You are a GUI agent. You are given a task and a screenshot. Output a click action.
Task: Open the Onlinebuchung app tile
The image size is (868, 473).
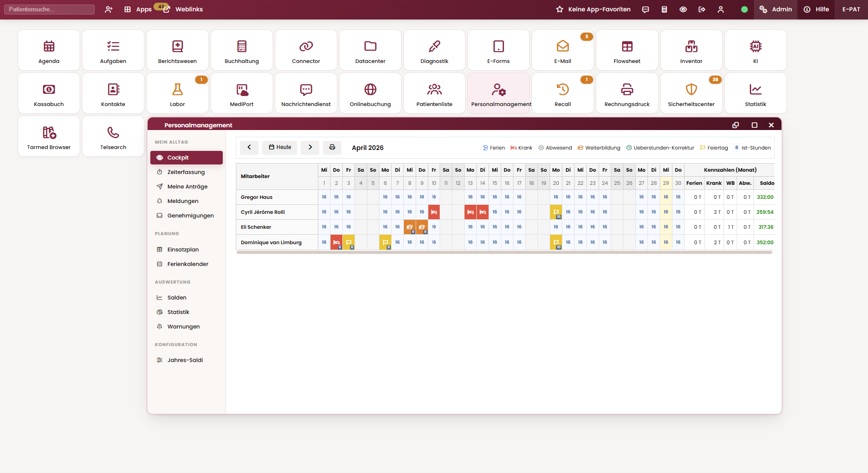coord(370,93)
